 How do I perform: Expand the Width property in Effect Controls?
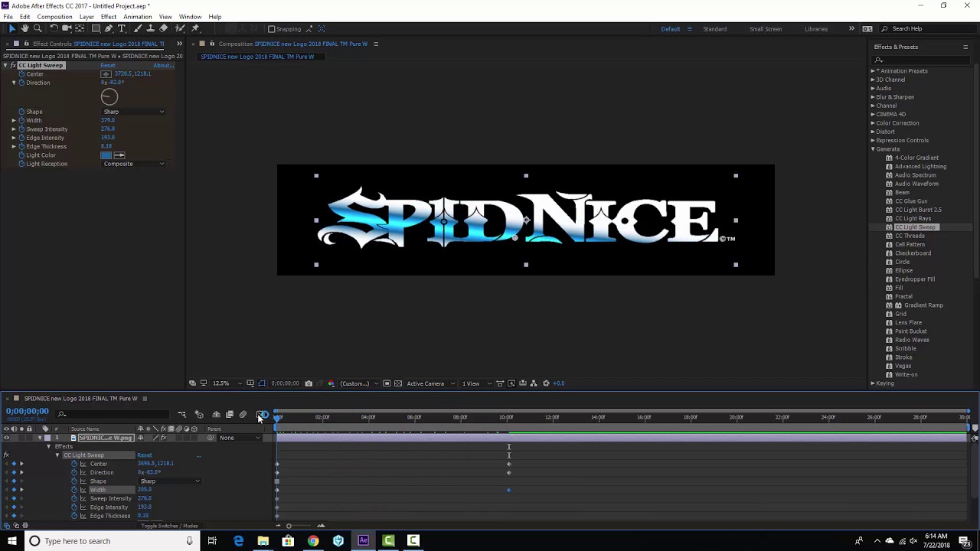(x=13, y=121)
